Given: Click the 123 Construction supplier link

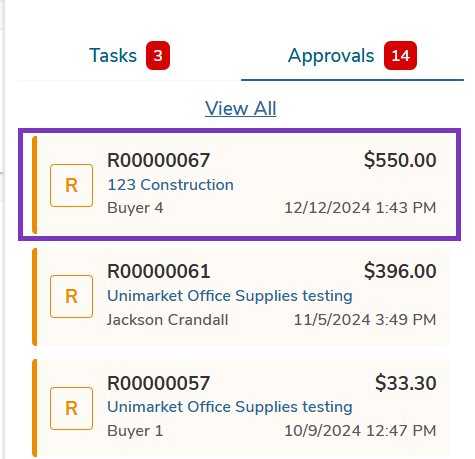Looking at the screenshot, I should [x=170, y=185].
